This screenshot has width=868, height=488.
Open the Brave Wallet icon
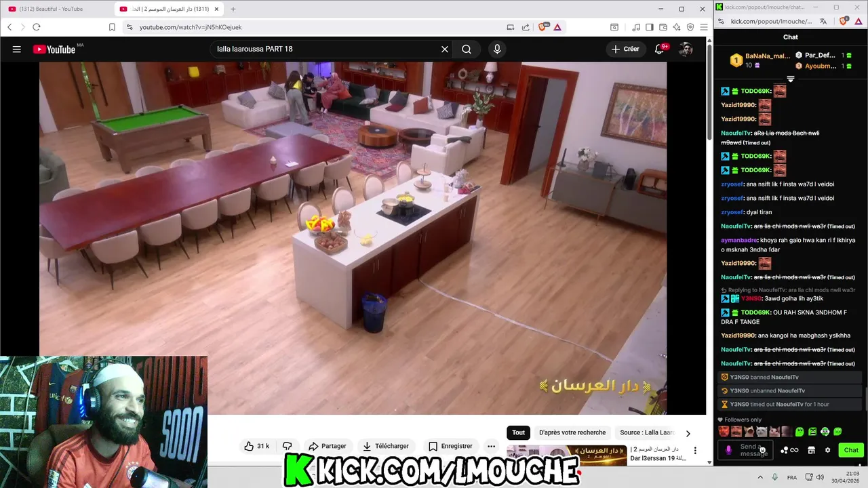click(x=663, y=27)
